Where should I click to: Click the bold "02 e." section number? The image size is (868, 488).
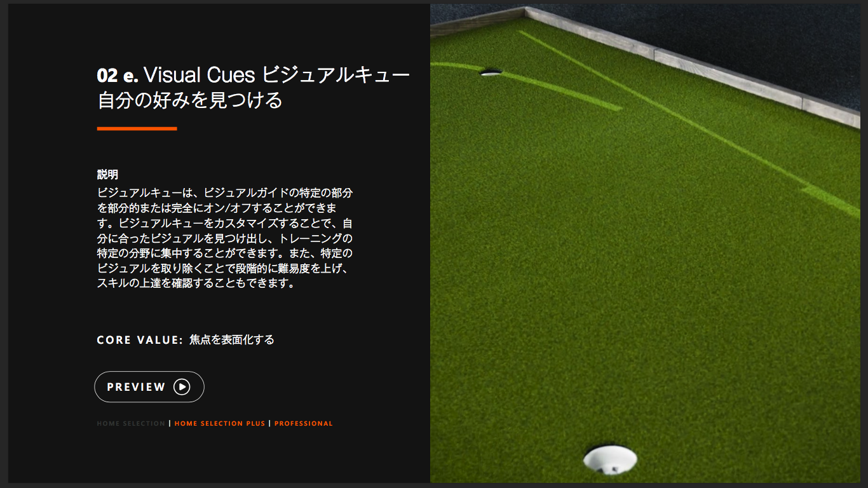[118, 76]
